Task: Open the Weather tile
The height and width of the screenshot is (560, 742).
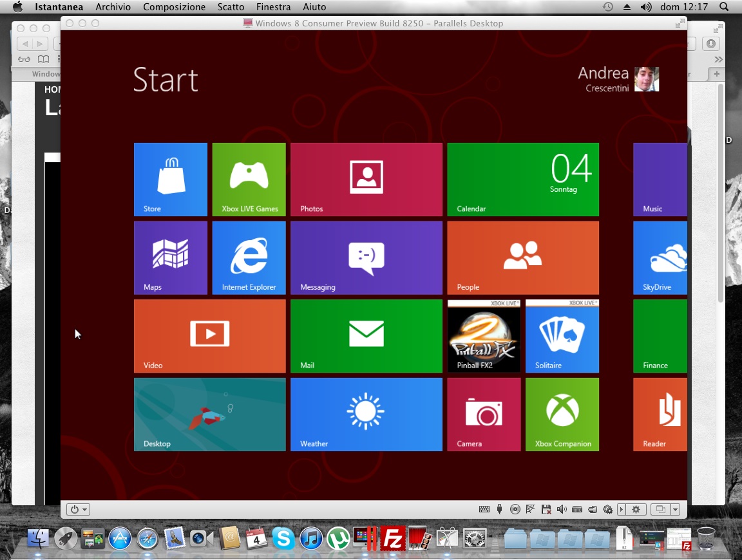Action: [x=366, y=415]
